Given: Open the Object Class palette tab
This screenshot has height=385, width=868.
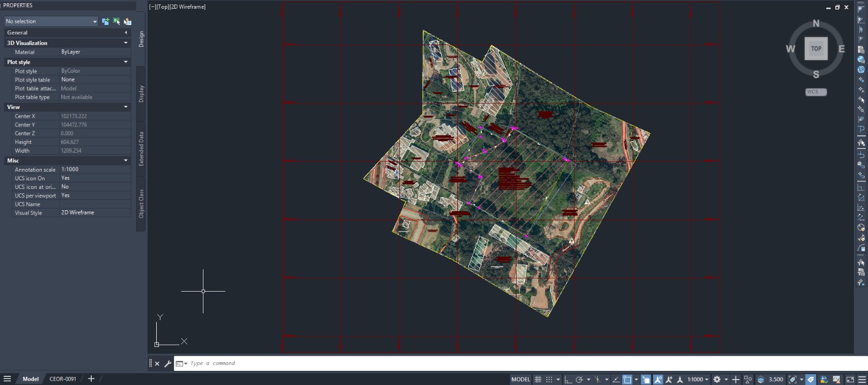Looking at the screenshot, I should click(x=141, y=204).
